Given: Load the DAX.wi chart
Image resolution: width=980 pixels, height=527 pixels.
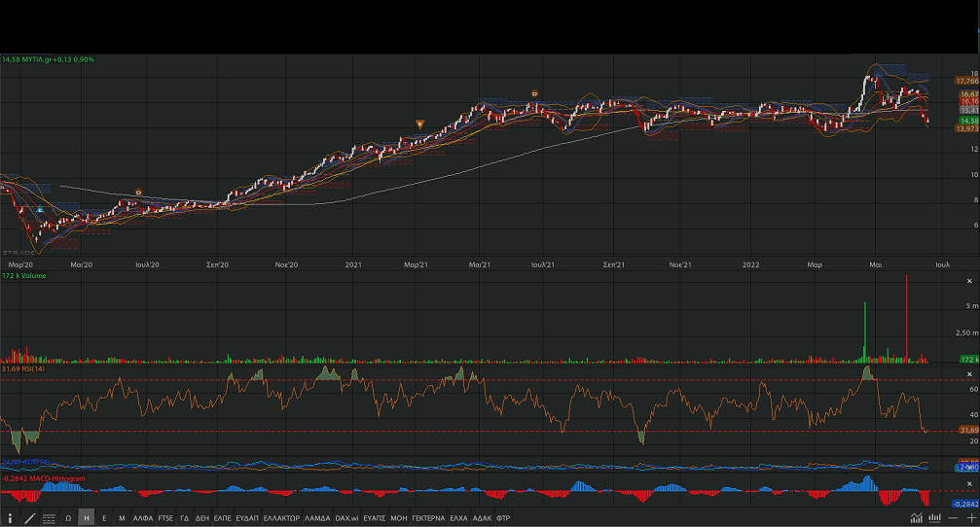Looking at the screenshot, I should click(347, 518).
